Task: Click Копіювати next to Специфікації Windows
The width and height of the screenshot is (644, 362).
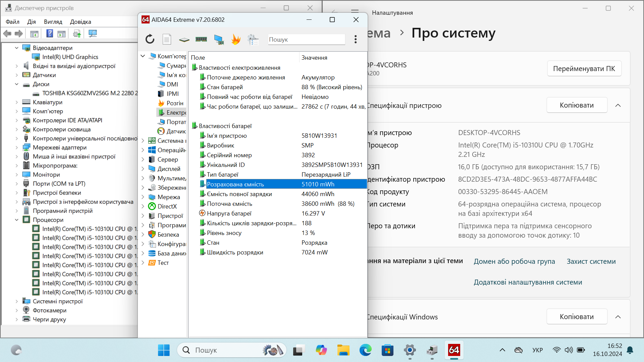Action: [577, 317]
